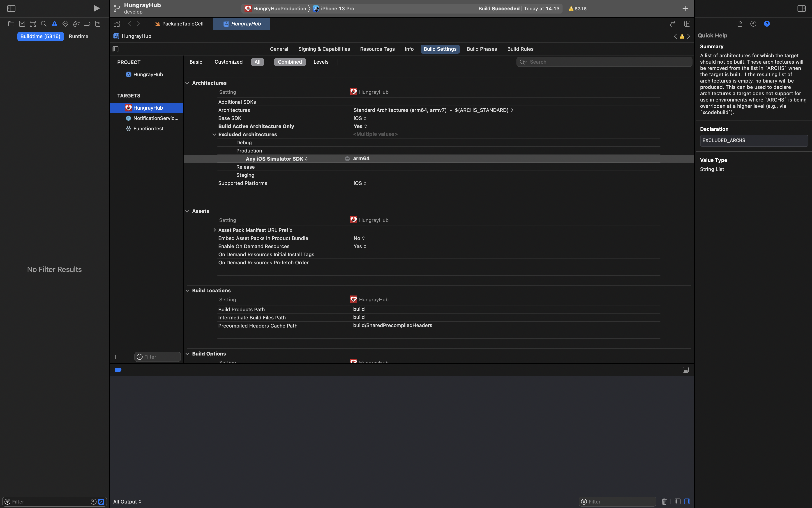Open the source control navigator icon

tap(22, 24)
